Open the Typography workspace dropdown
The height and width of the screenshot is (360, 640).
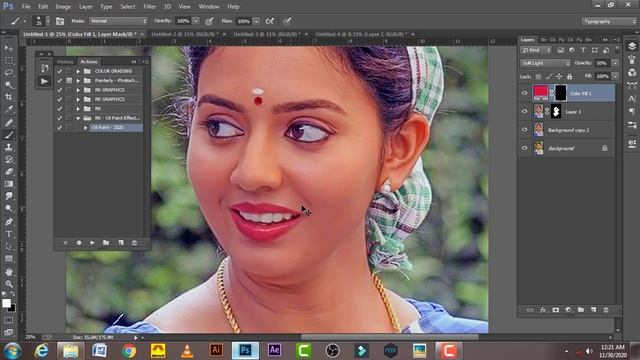608,21
